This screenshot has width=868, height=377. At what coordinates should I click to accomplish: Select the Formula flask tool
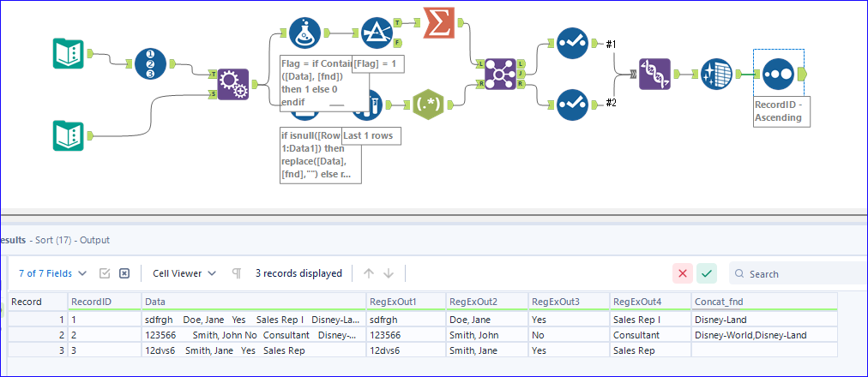pos(304,33)
